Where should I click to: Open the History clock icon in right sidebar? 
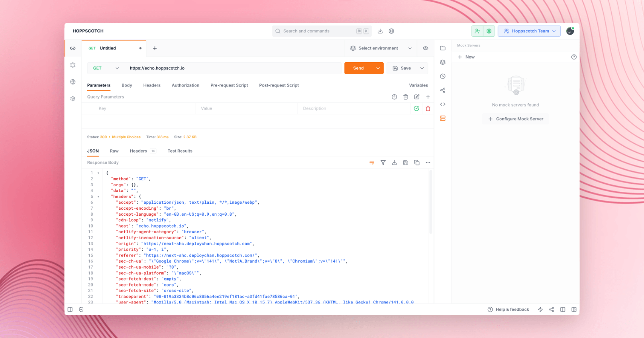coord(443,77)
